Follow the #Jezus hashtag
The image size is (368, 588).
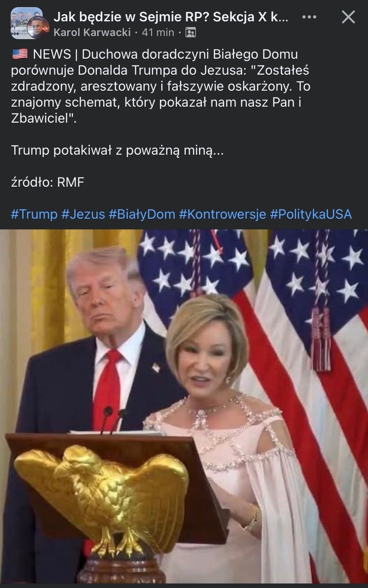(x=83, y=214)
